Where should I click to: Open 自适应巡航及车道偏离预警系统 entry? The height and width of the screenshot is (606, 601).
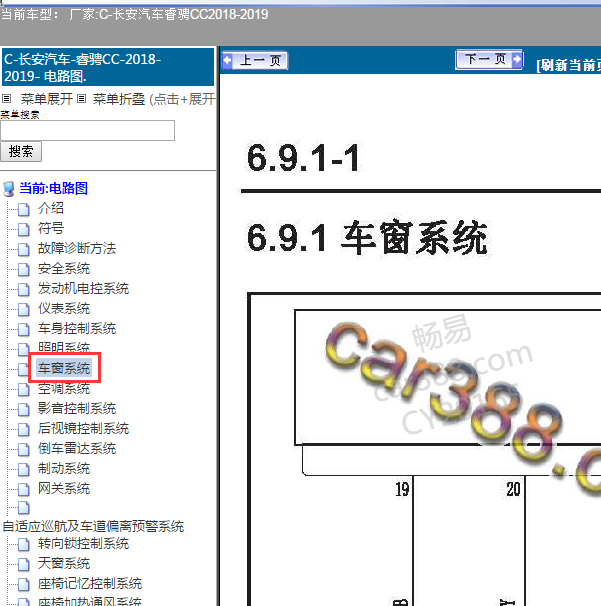point(94,526)
